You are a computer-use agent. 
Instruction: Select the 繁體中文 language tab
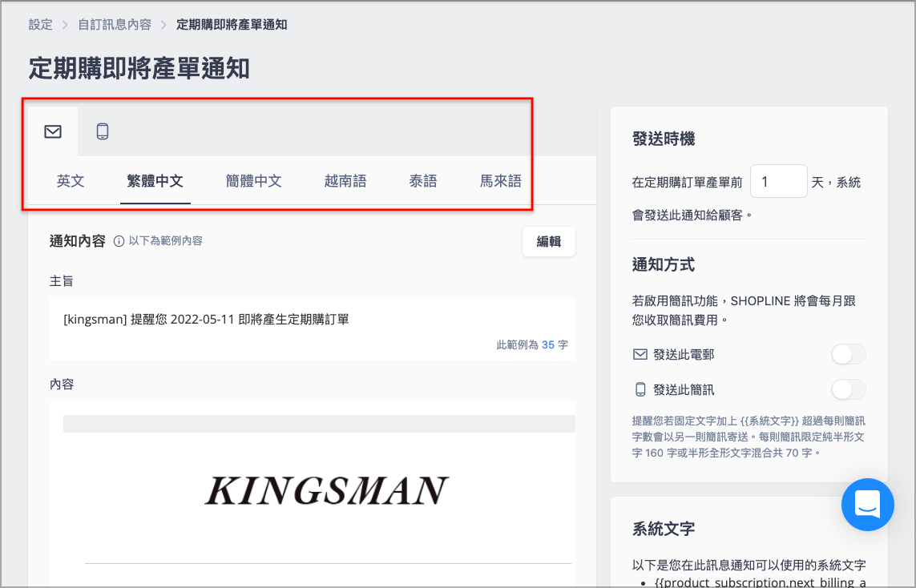pyautogui.click(x=155, y=181)
